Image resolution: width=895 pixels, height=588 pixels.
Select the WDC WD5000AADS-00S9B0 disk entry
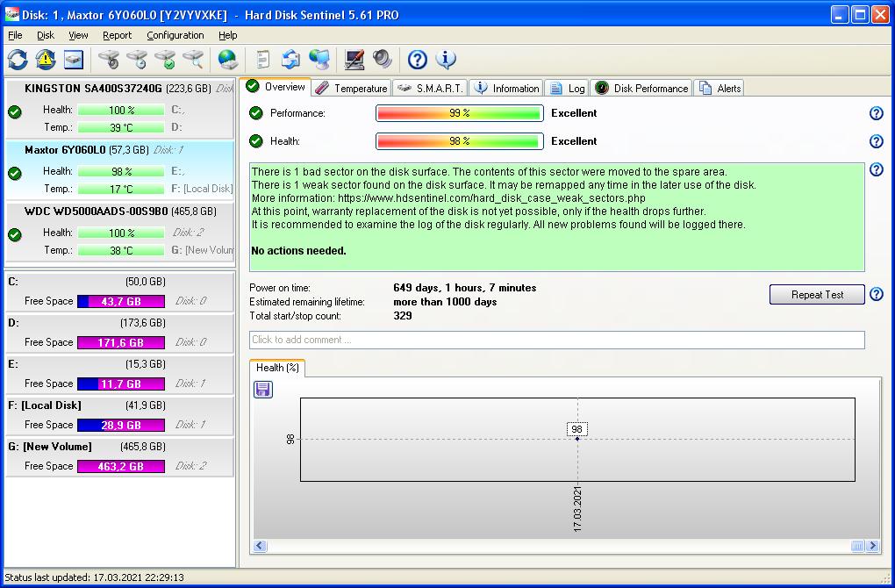tap(119, 231)
